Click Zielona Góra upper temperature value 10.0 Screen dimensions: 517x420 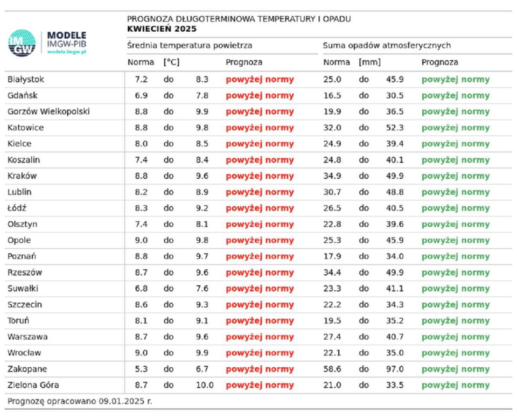(205, 385)
